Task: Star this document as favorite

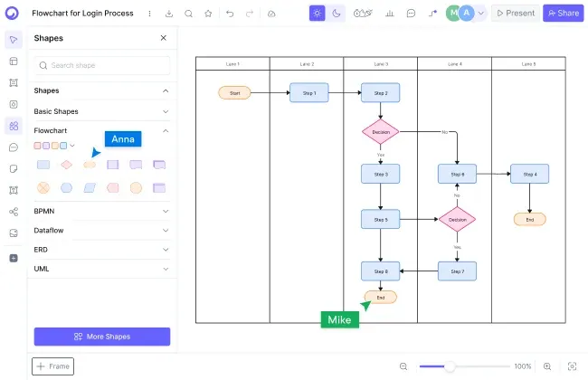Action: [208, 14]
